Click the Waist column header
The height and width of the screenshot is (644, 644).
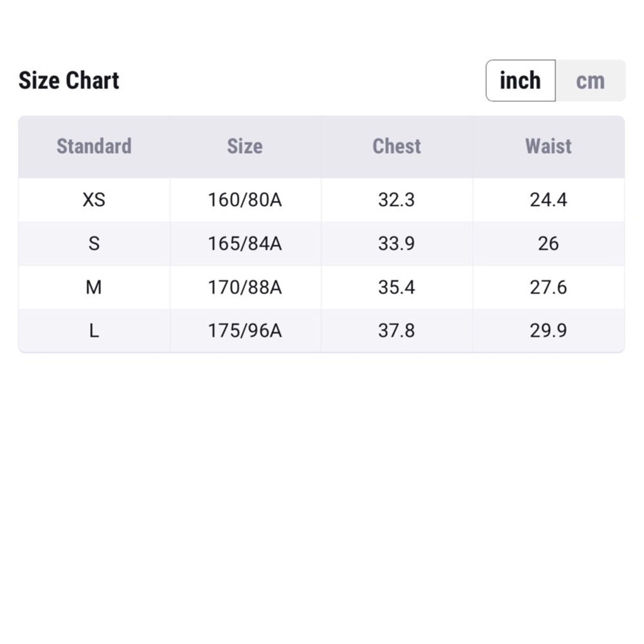click(549, 147)
